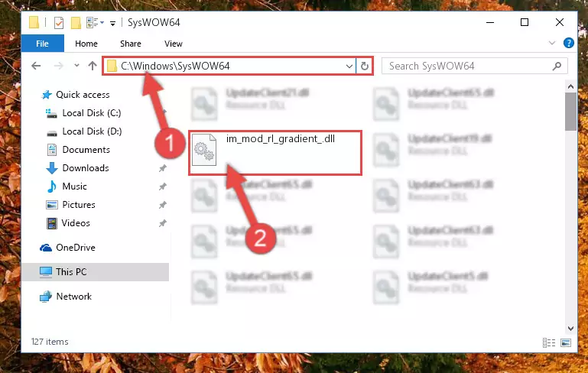Image resolution: width=588 pixels, height=373 pixels.
Task: Click the 127 items status text
Action: 50,342
